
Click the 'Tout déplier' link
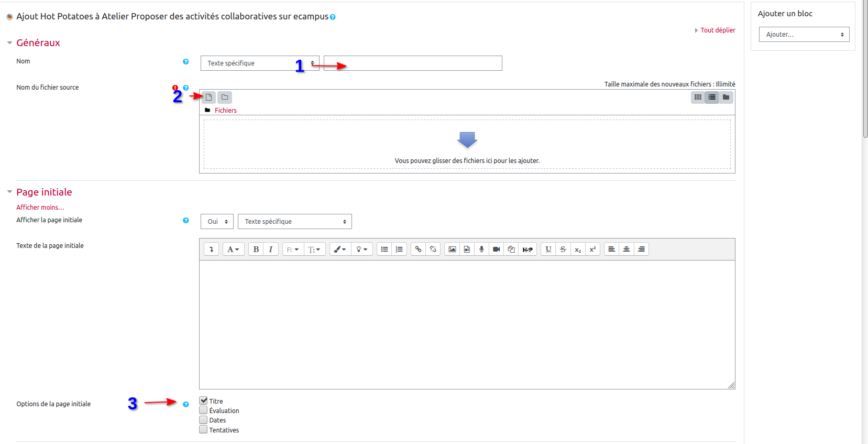pos(718,30)
